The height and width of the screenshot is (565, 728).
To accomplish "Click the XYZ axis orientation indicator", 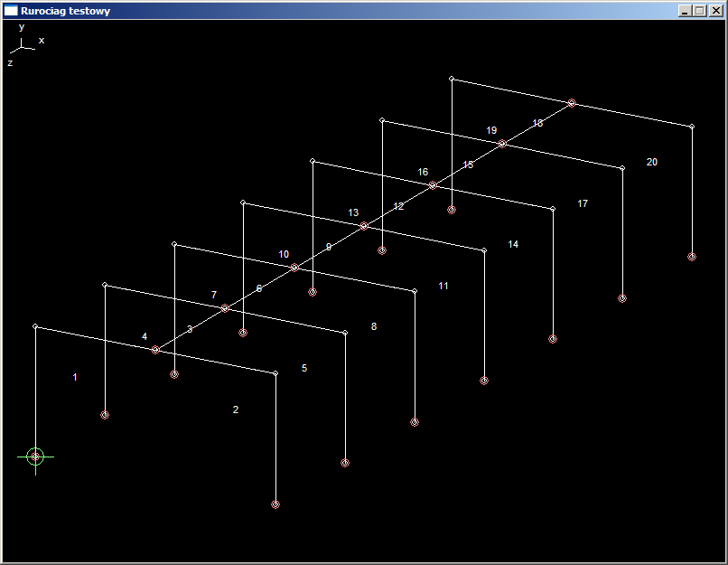I will (22, 46).
